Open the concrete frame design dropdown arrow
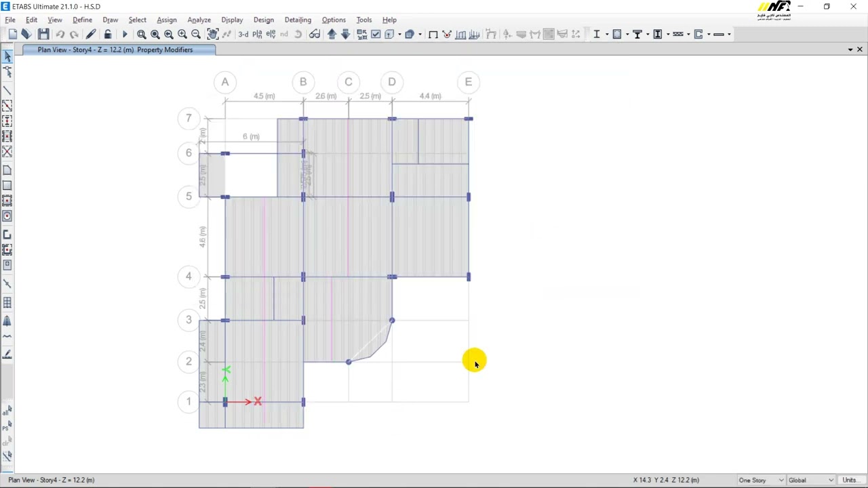 (627, 34)
